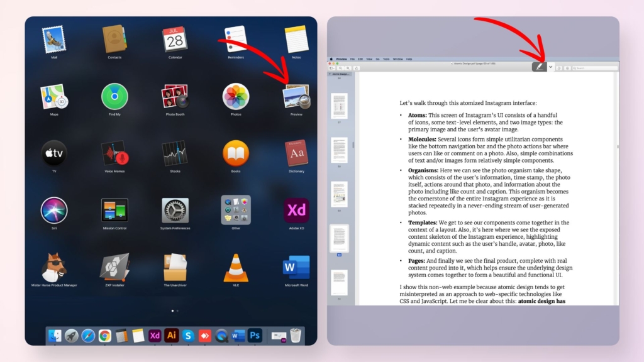Open Safari from the Dock
This screenshot has width=644, height=362.
pos(88,336)
